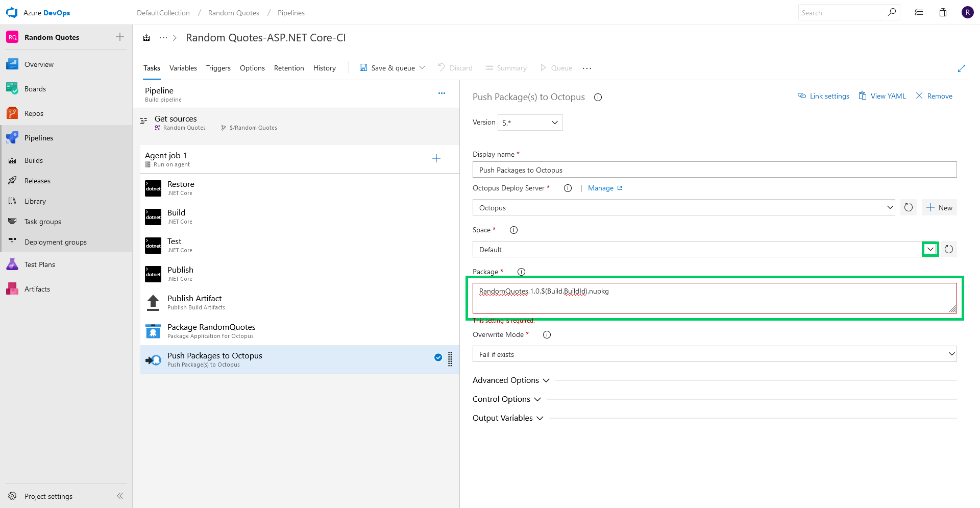Collapse the sidebar with double chevron

[120, 496]
